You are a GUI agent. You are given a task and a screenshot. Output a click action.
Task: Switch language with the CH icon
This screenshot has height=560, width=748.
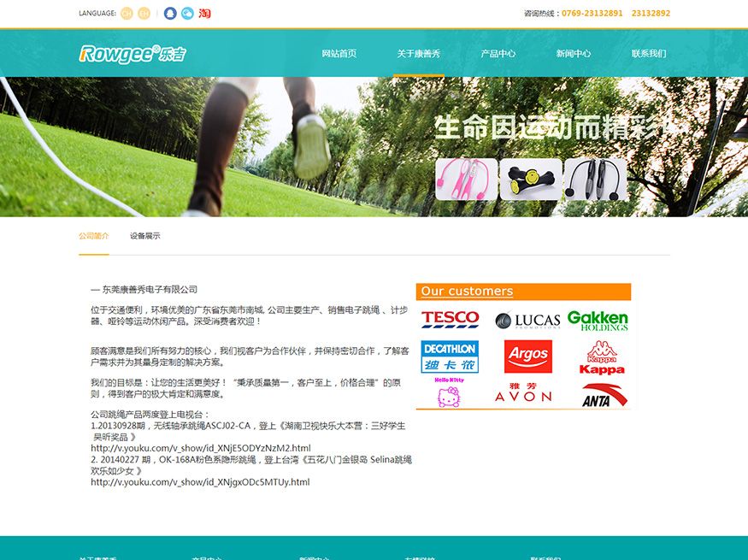tap(127, 14)
